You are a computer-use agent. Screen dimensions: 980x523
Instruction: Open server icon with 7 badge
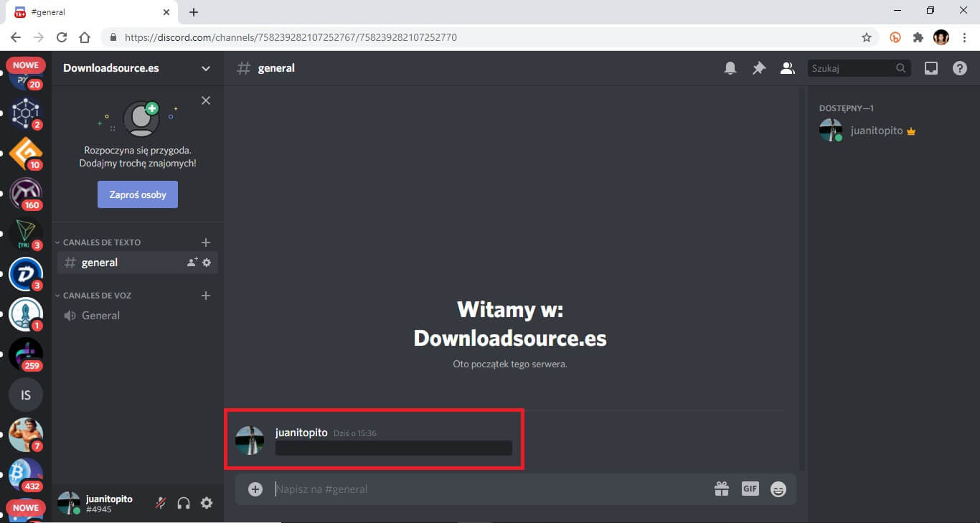(26, 435)
